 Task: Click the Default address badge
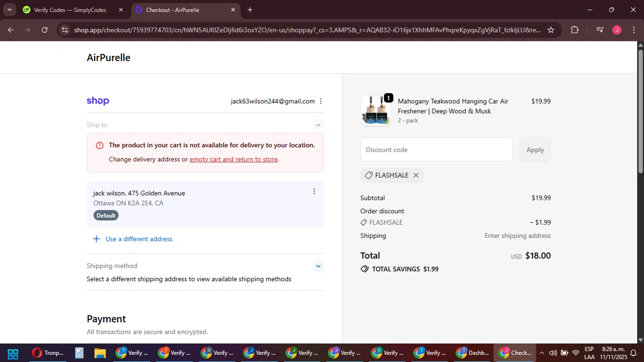pyautogui.click(x=106, y=216)
